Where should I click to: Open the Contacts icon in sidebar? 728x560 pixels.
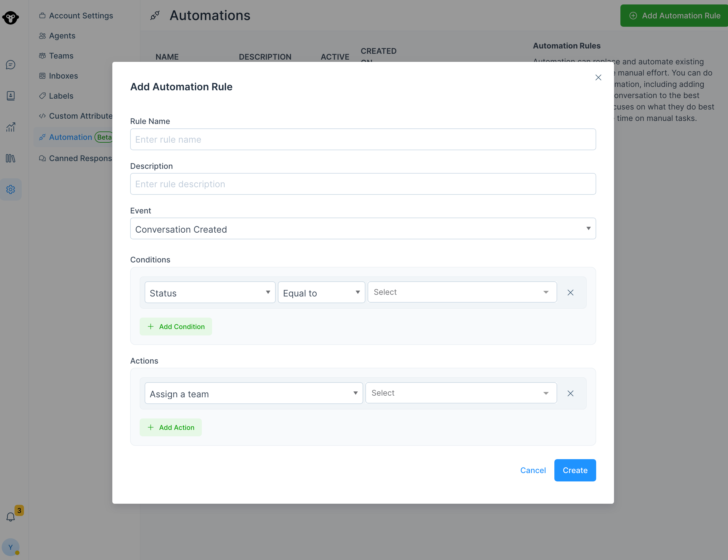[x=11, y=96]
